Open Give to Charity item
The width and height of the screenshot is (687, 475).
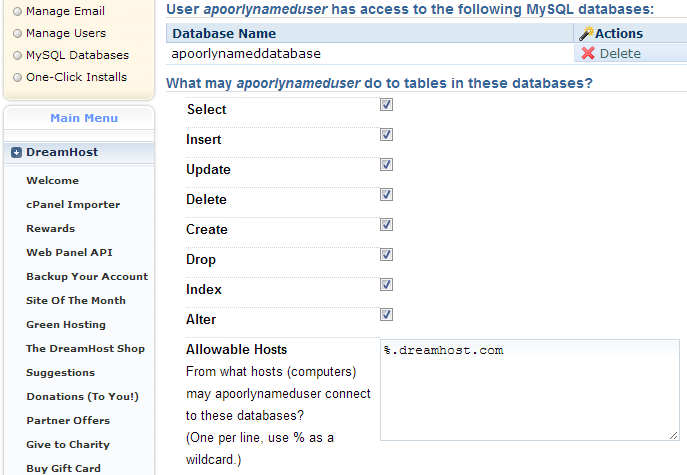click(x=67, y=444)
